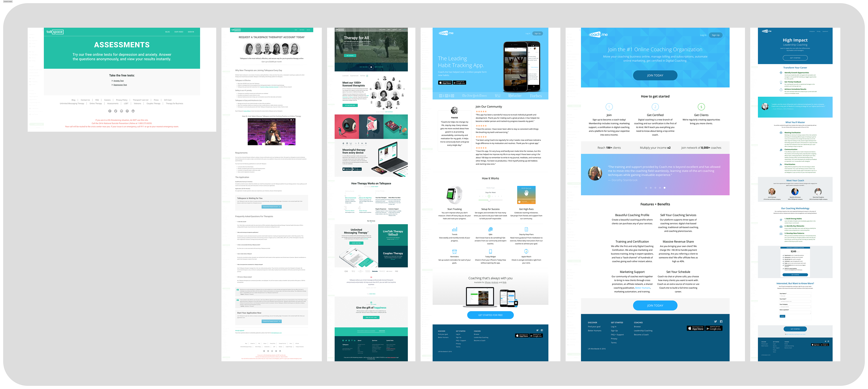
Task: Click App Store badge in Join Coaching footer
Action: (x=696, y=328)
